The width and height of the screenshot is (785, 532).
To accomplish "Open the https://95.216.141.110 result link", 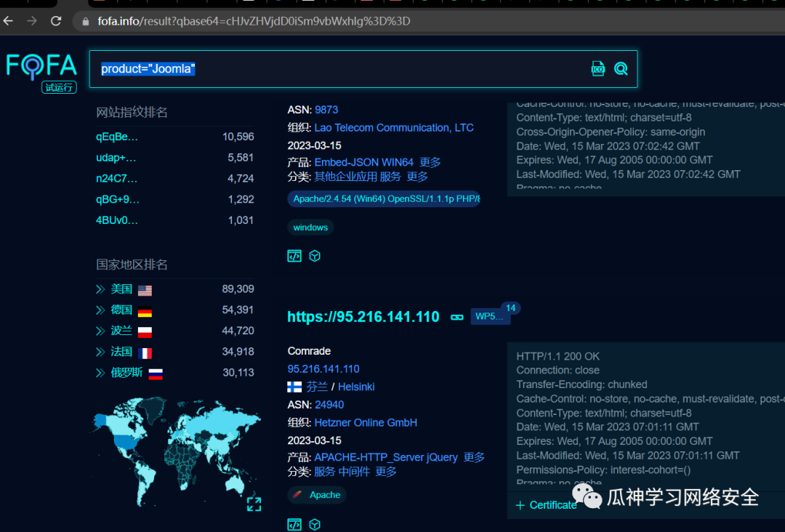I will [363, 317].
